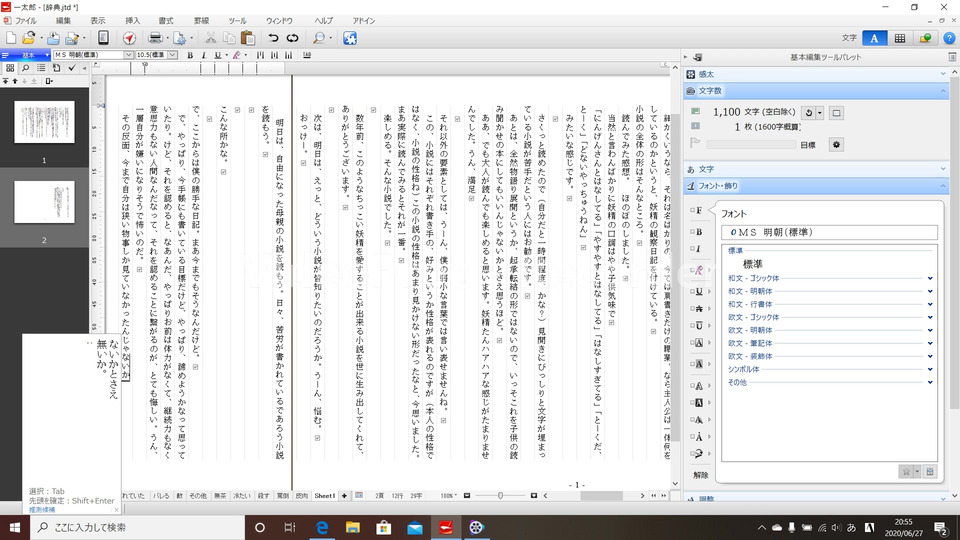
Task: Collapse the 文字数 panel section
Action: pyautogui.click(x=942, y=91)
